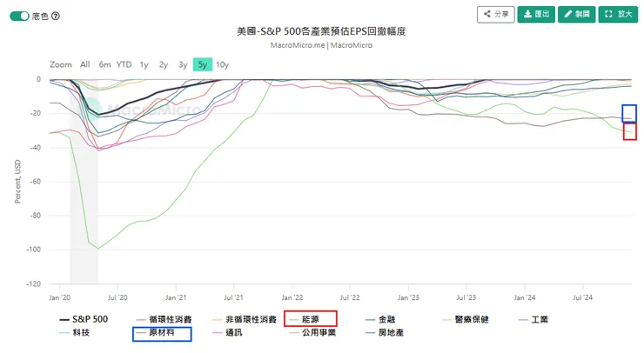Viewport: 644px width, 353px height.
Task: Click the Jan '21 x-axis label
Action: [x=176, y=297]
